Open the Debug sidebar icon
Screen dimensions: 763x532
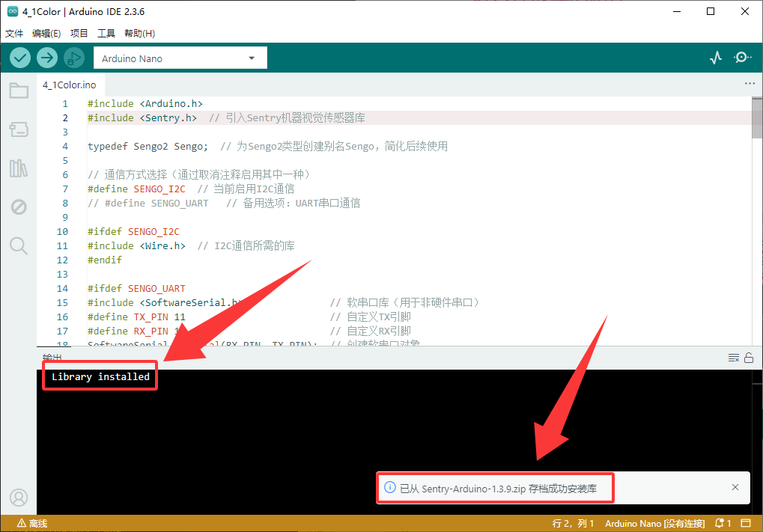[x=19, y=207]
